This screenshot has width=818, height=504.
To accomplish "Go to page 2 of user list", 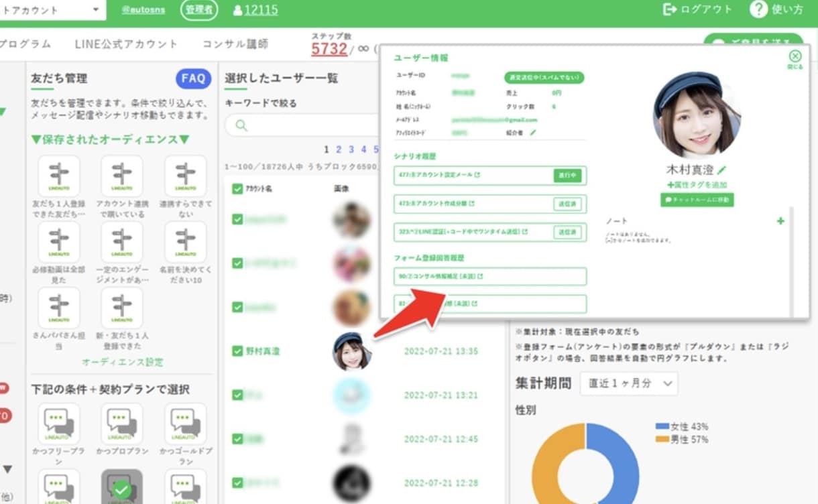I will (339, 149).
